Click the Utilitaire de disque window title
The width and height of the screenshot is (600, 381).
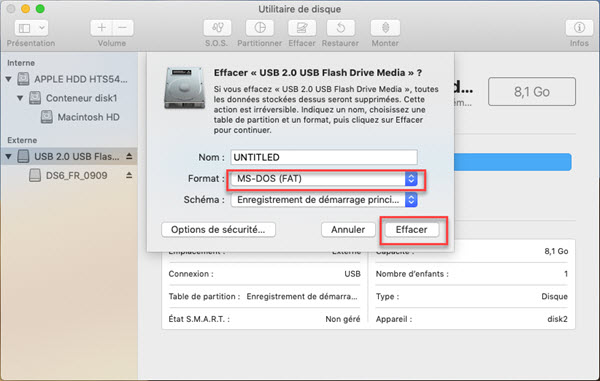pos(300,9)
